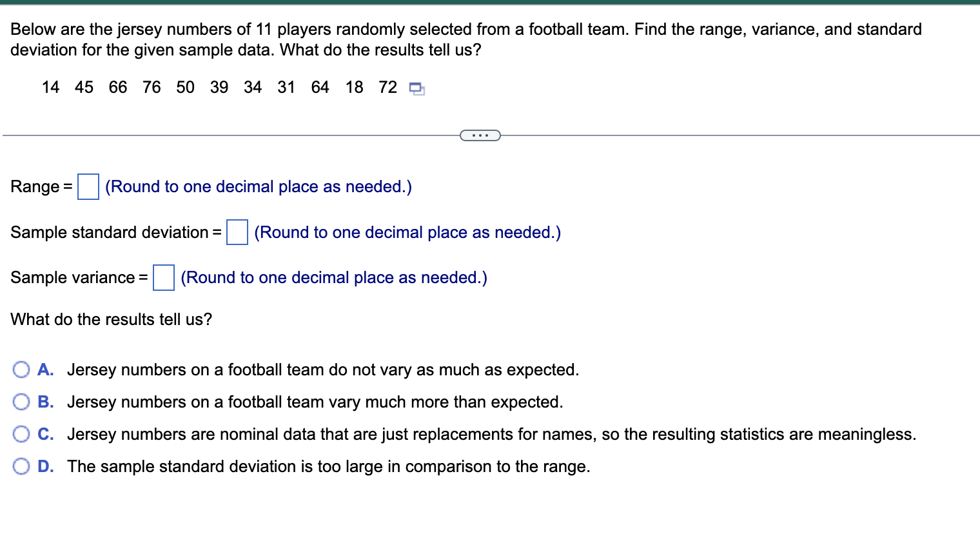The width and height of the screenshot is (980, 543).
Task: Click the jersey number 72 in the data
Action: pyautogui.click(x=387, y=87)
